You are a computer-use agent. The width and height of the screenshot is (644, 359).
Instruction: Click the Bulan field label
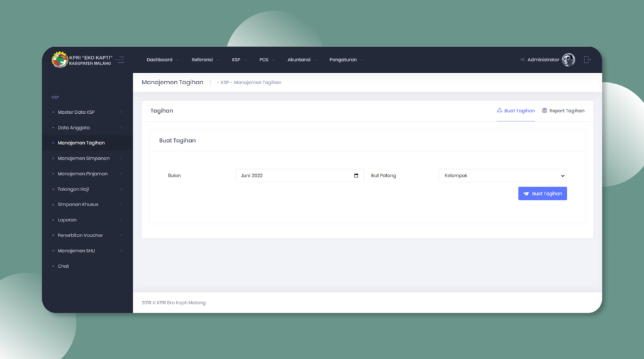point(174,175)
